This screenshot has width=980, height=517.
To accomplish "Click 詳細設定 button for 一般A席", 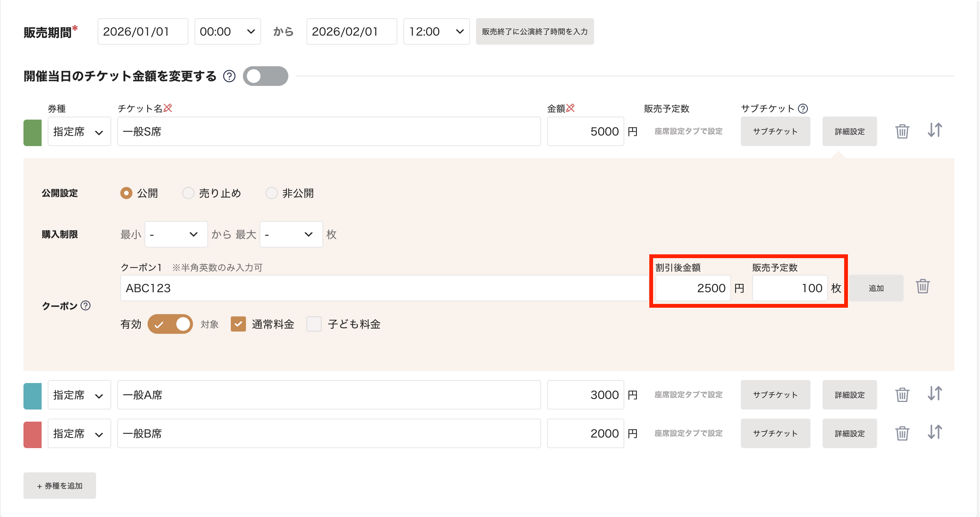I will 849,394.
